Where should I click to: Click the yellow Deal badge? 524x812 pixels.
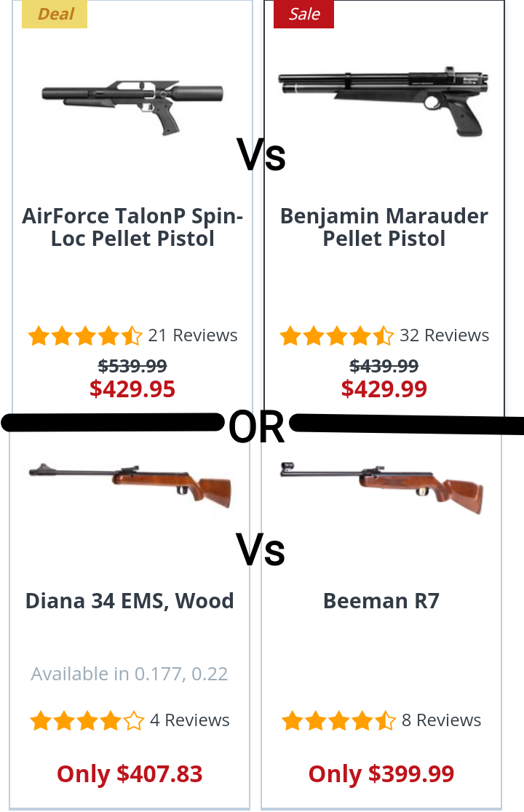(x=55, y=14)
